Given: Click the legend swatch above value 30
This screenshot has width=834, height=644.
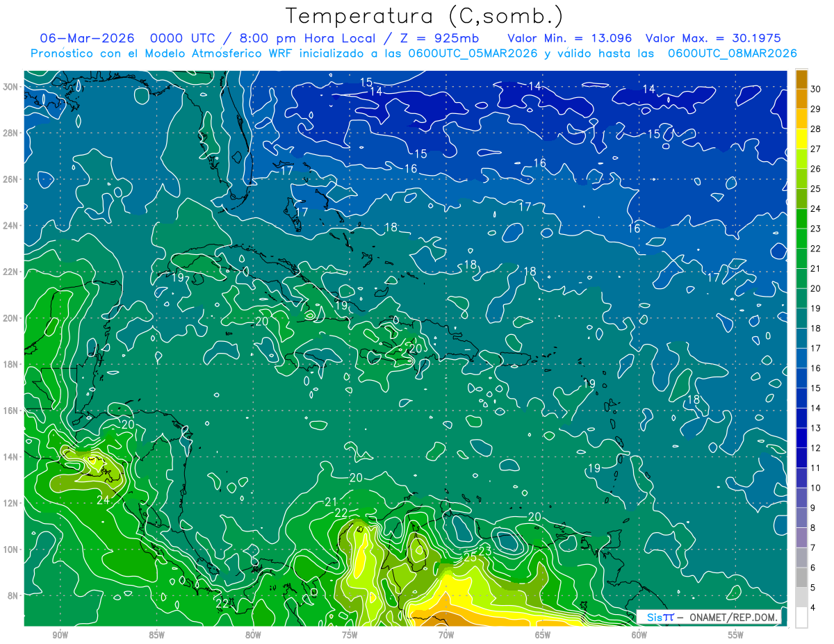Looking at the screenshot, I should (x=802, y=79).
